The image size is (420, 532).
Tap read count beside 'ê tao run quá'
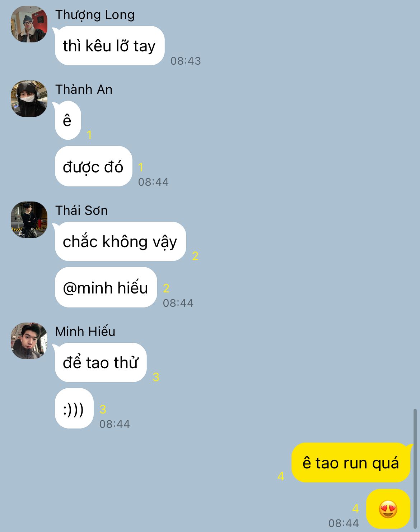281,476
